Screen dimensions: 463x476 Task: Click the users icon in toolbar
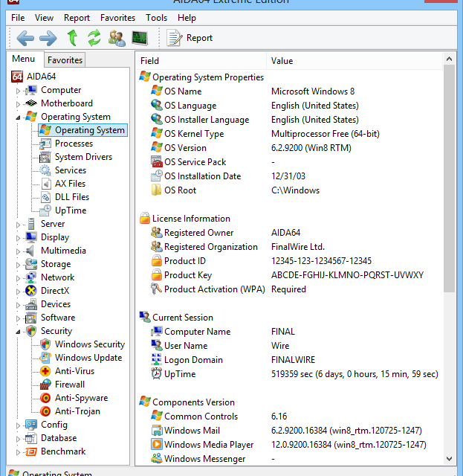pos(117,38)
